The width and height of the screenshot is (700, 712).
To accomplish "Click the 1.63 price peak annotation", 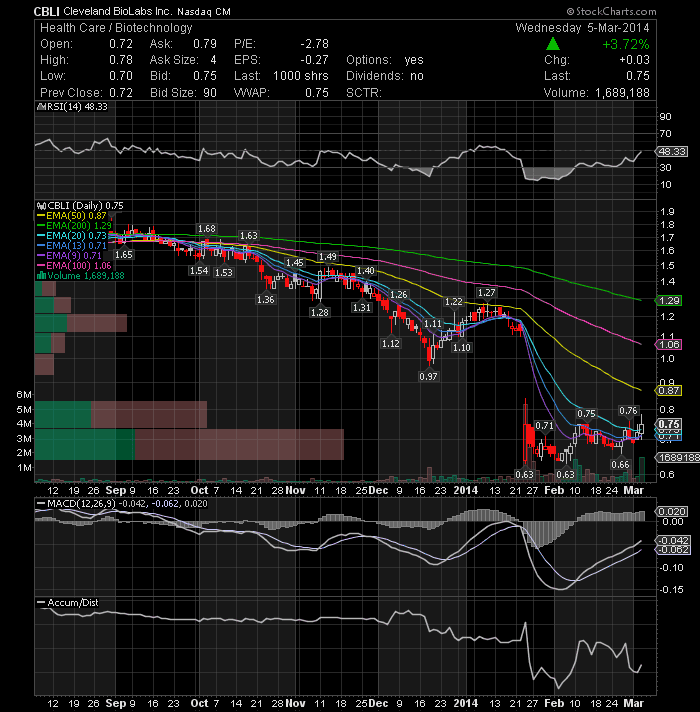I will coord(248,236).
